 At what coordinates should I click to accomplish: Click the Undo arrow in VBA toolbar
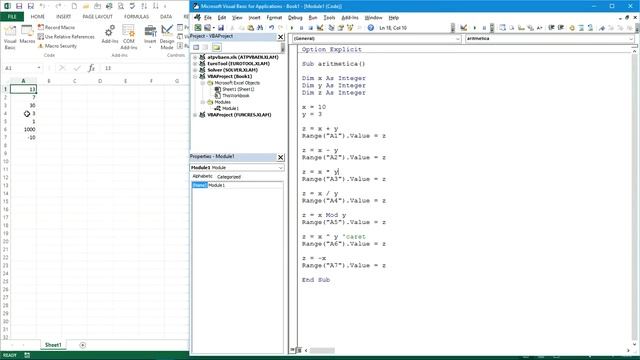coord(271,28)
